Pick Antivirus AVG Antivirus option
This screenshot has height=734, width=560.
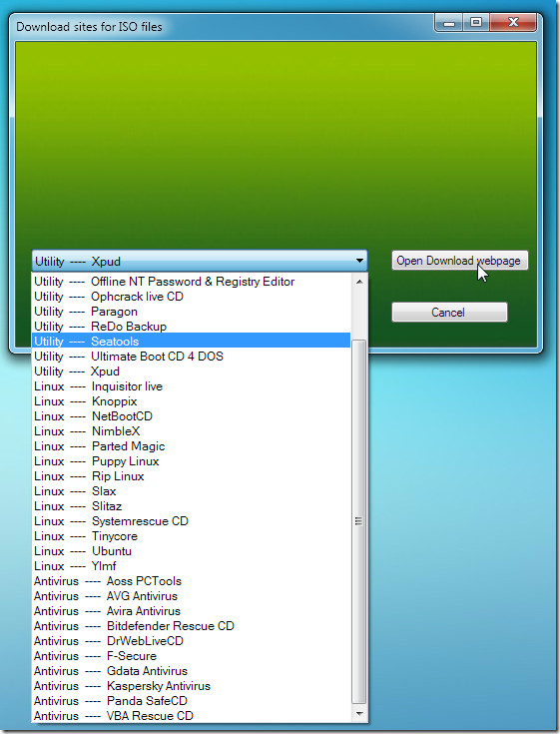pos(191,596)
